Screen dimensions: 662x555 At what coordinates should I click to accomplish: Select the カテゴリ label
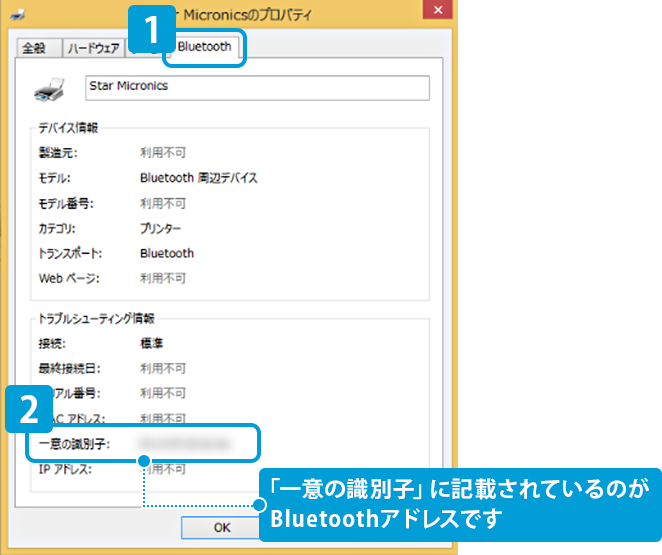point(57,229)
